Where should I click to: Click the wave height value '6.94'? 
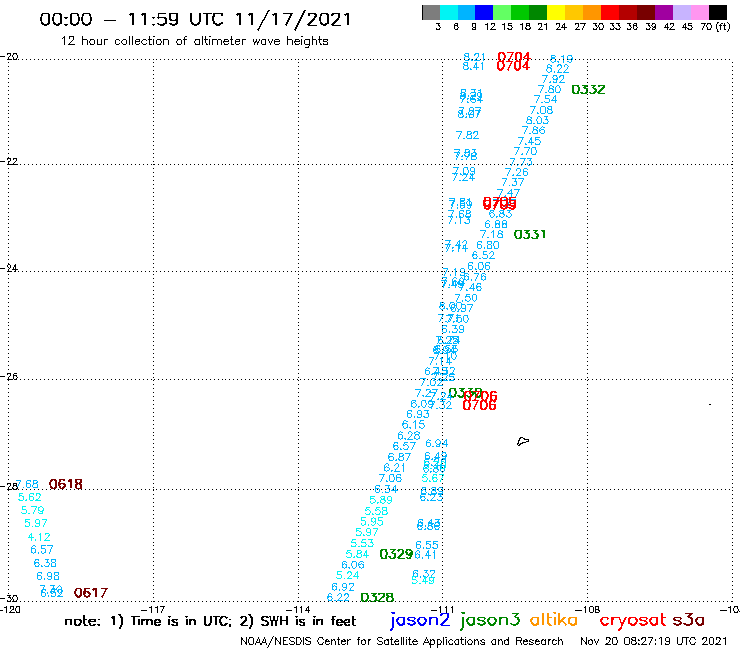tap(437, 443)
